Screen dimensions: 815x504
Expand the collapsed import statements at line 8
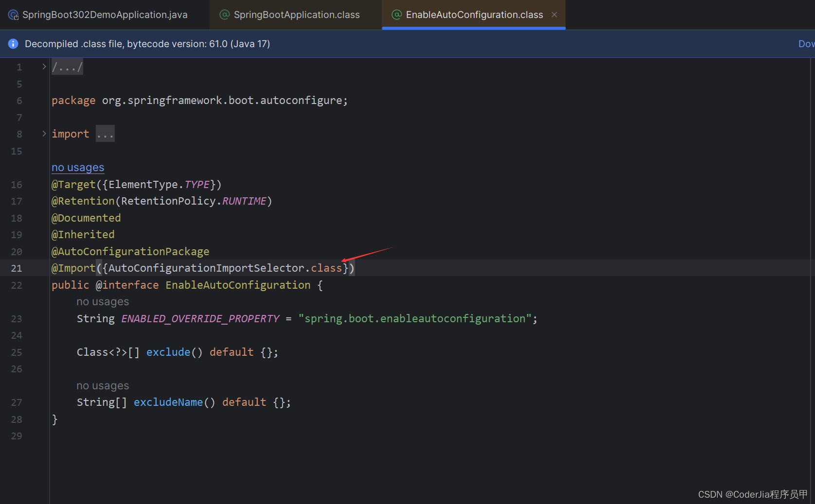click(x=44, y=134)
